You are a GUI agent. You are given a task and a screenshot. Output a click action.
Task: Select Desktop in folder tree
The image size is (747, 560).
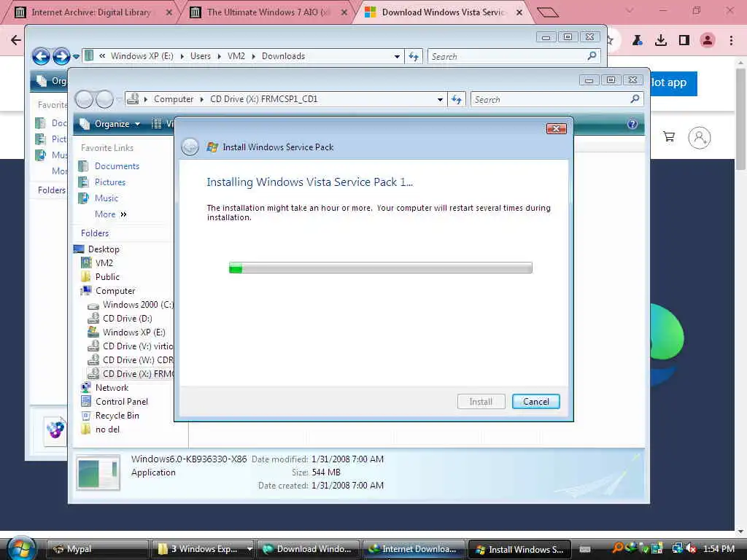104,249
